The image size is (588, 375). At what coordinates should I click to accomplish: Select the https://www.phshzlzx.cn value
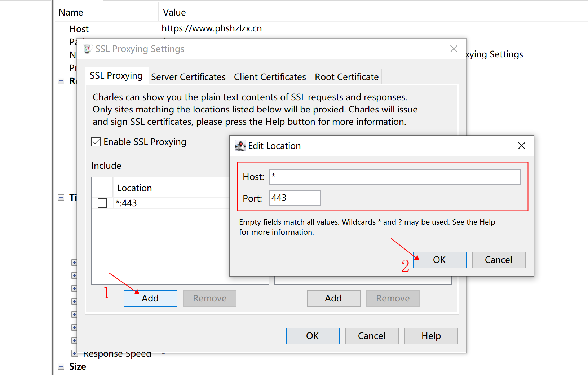212,28
